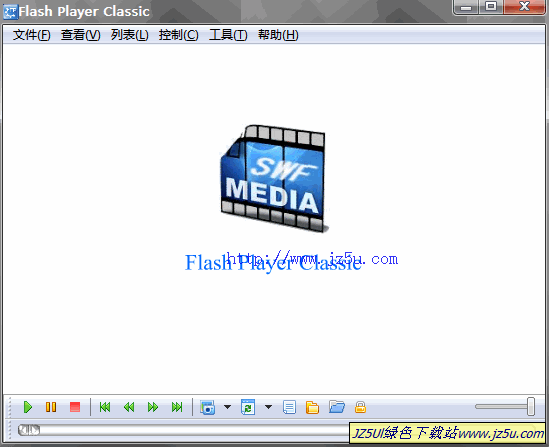Expand the dropdown next to the loop icon

[269, 407]
